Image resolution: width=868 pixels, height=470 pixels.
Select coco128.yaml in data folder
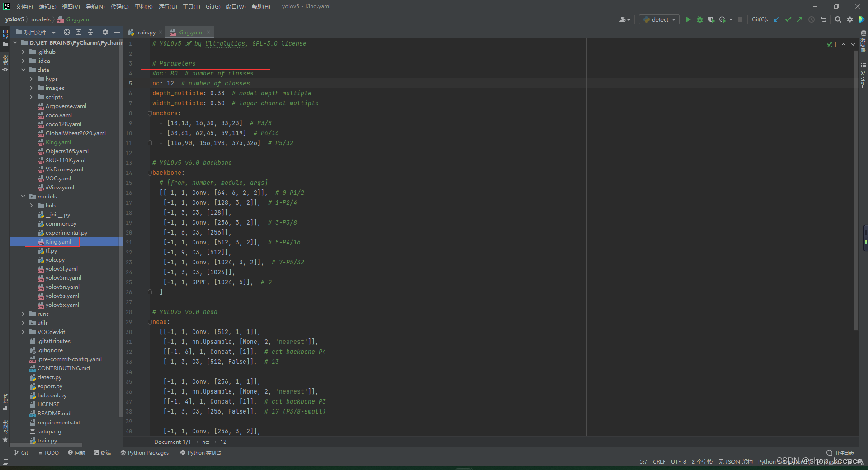(x=63, y=124)
